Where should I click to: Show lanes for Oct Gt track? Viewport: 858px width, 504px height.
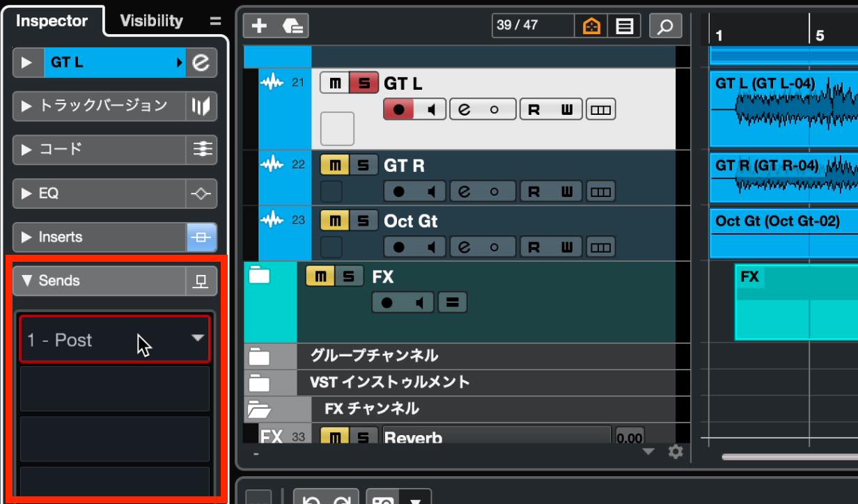[x=600, y=246]
